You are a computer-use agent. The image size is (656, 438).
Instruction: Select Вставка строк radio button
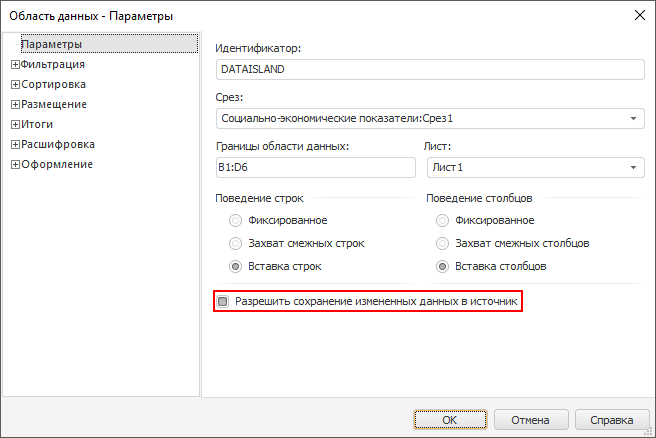point(236,267)
